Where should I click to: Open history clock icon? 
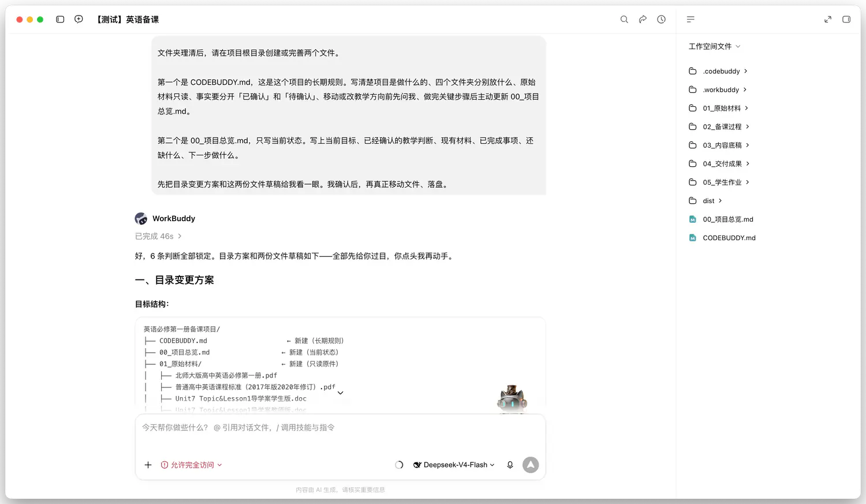[661, 19]
